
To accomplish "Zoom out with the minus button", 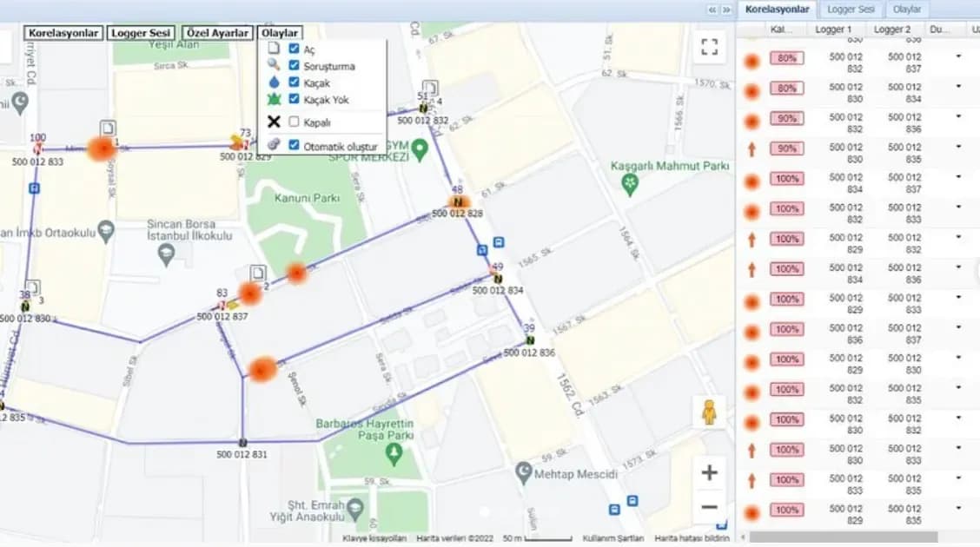I will (x=709, y=507).
